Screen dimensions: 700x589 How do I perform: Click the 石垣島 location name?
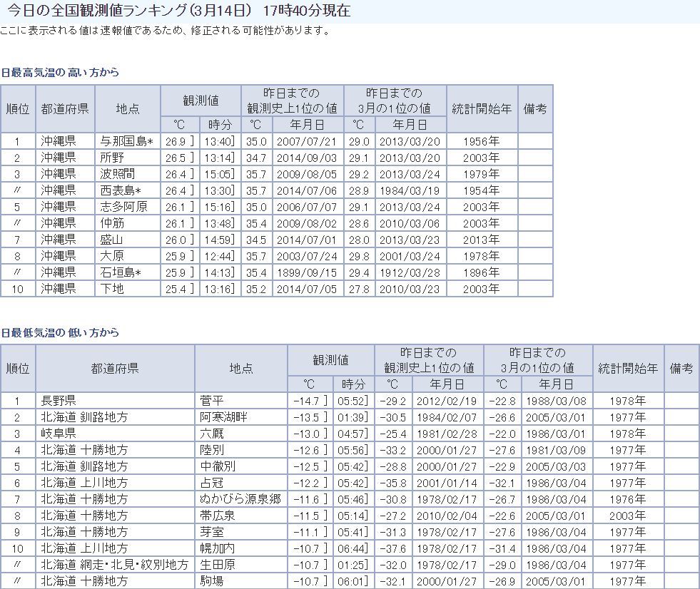pos(120,272)
